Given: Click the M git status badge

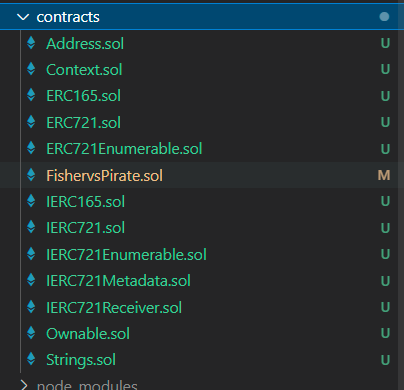Looking at the screenshot, I should pyautogui.click(x=384, y=175).
